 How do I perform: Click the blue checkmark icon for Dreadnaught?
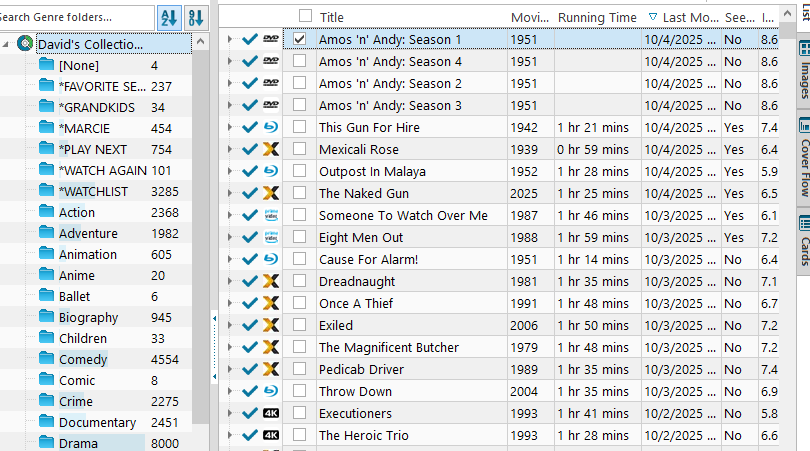point(250,281)
